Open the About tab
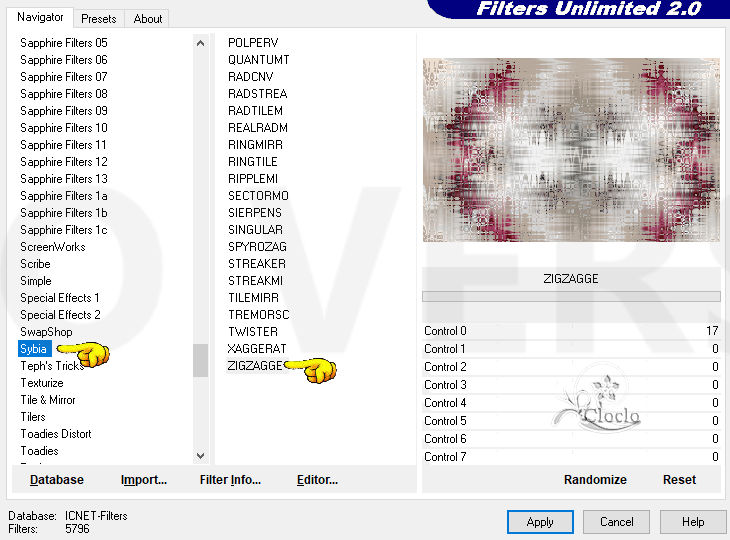This screenshot has height=540, width=730. click(148, 18)
